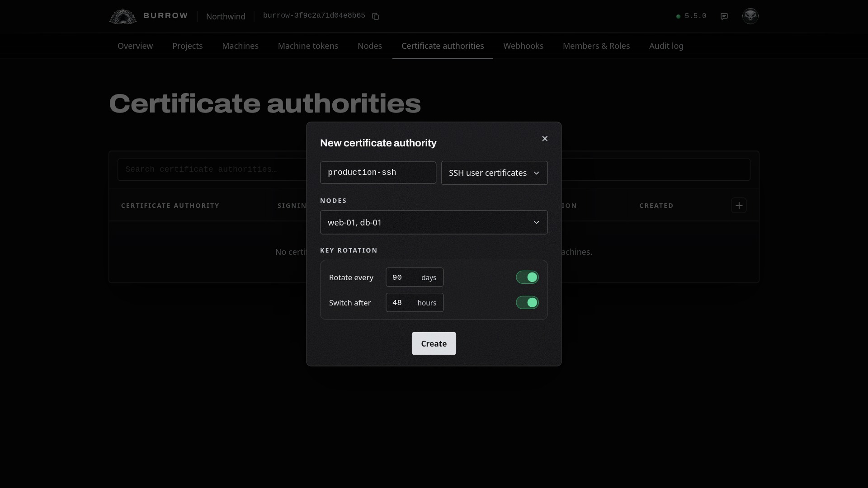Select the Certificate authorities tab
The height and width of the screenshot is (488, 868).
coord(443,46)
